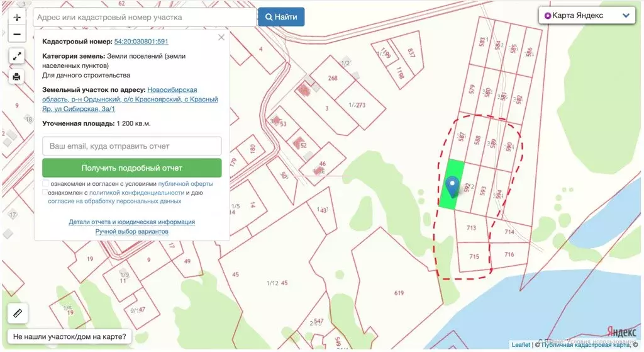Open согласие на обработку персональных данных link
Viewport: 644px width, 352px height.
coord(114,201)
